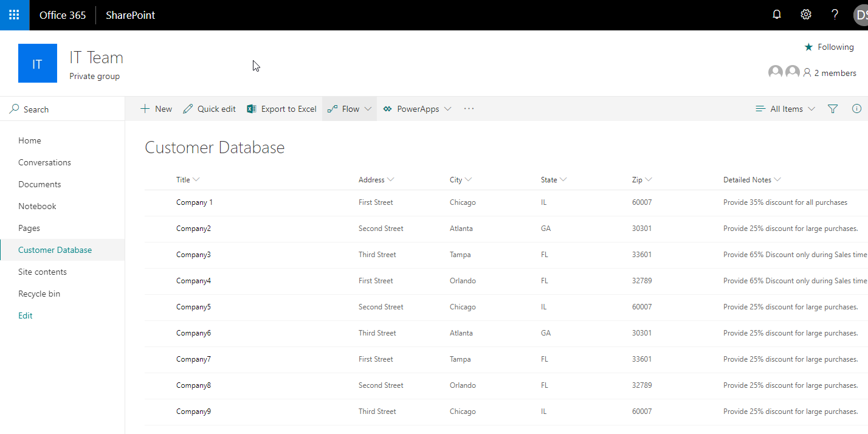Screen dimensions: 868x434
Task: Click the New button
Action: click(156, 108)
